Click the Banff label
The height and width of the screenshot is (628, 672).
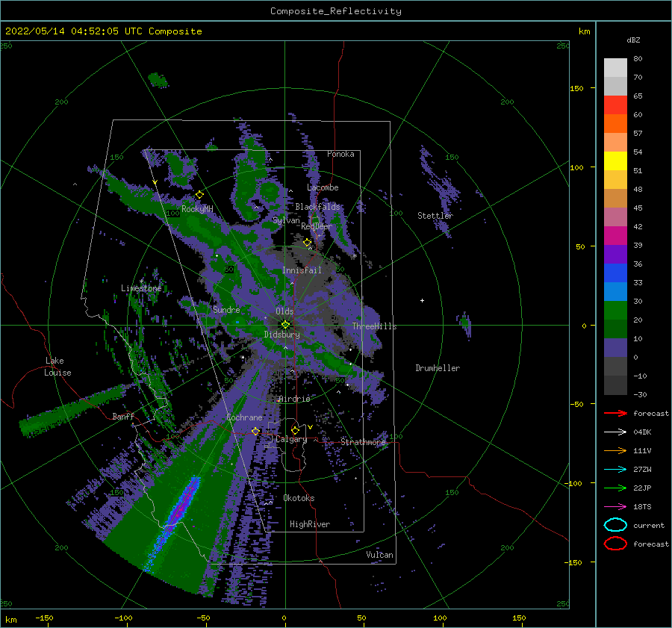coord(123,416)
